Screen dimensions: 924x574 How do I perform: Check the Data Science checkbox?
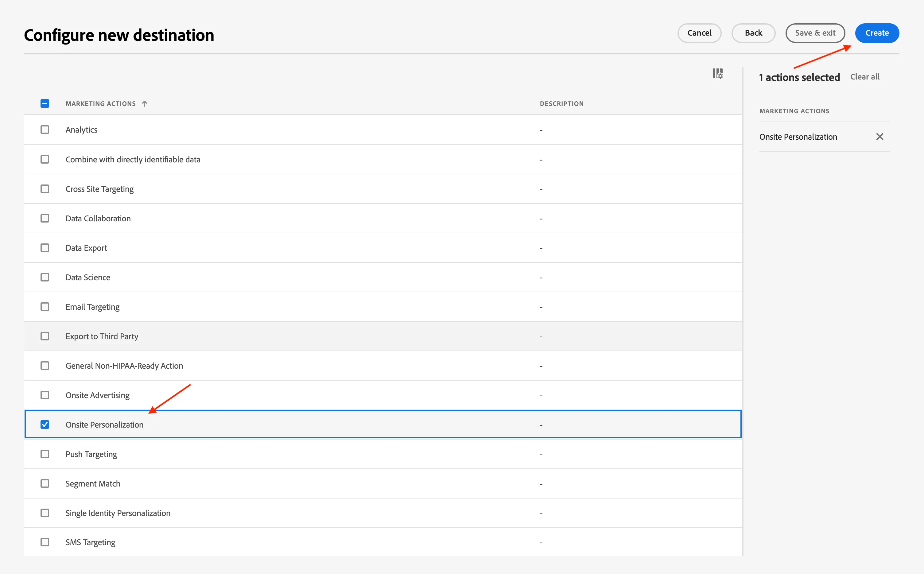click(x=45, y=277)
